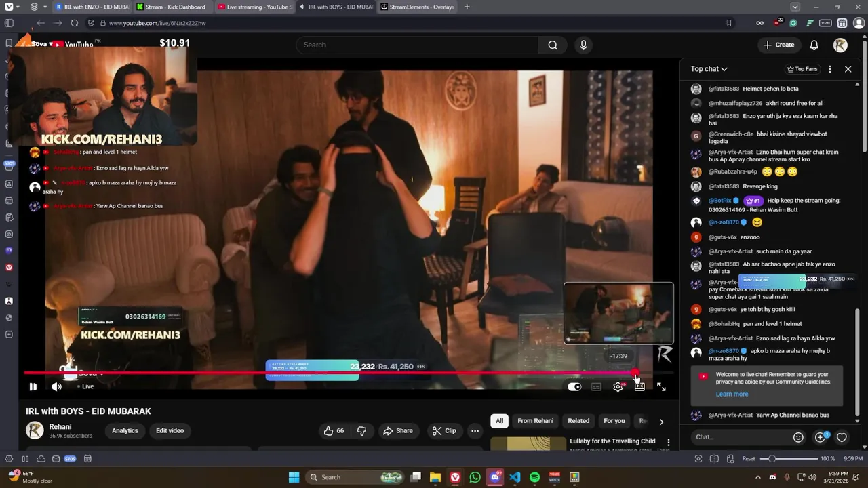Click the YouTube search magnifier button
This screenshot has height=488, width=868.
tap(553, 45)
